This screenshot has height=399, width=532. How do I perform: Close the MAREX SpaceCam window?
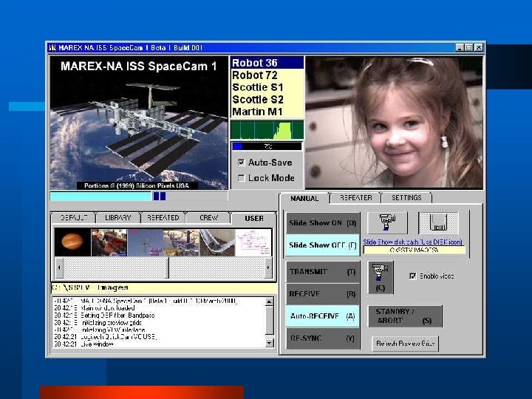(478, 48)
